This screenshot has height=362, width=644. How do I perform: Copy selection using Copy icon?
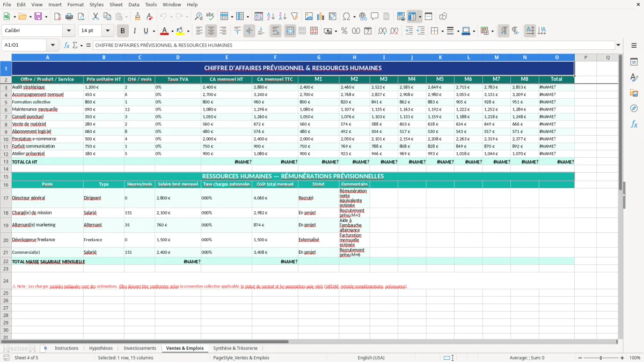(x=107, y=17)
